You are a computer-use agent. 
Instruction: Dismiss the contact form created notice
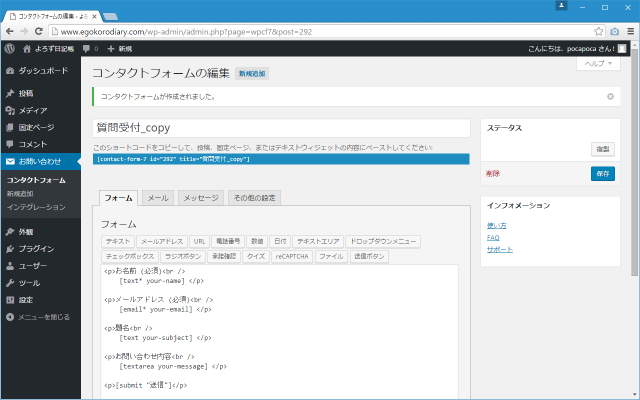pyautogui.click(x=610, y=96)
